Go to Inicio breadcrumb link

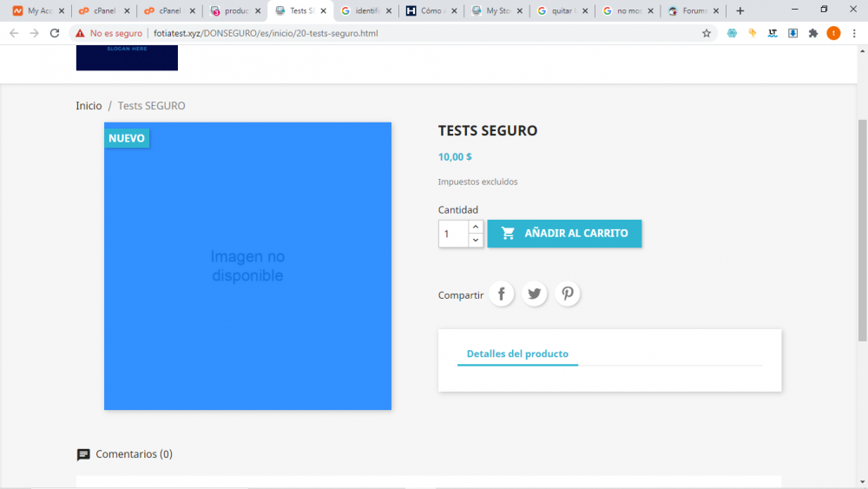(89, 106)
